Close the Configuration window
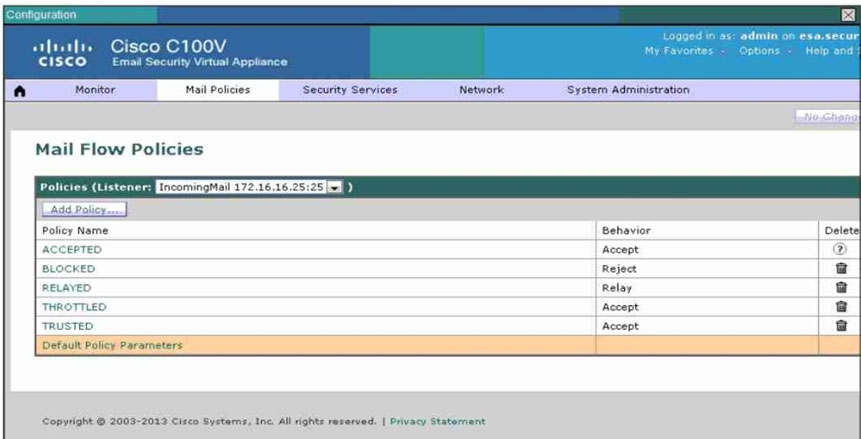 tap(848, 15)
